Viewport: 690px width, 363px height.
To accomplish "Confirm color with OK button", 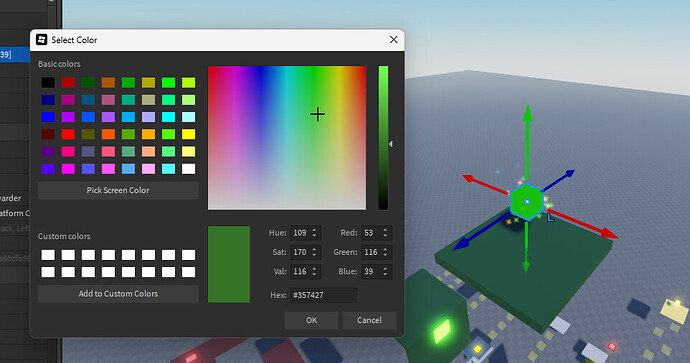I will coord(312,320).
